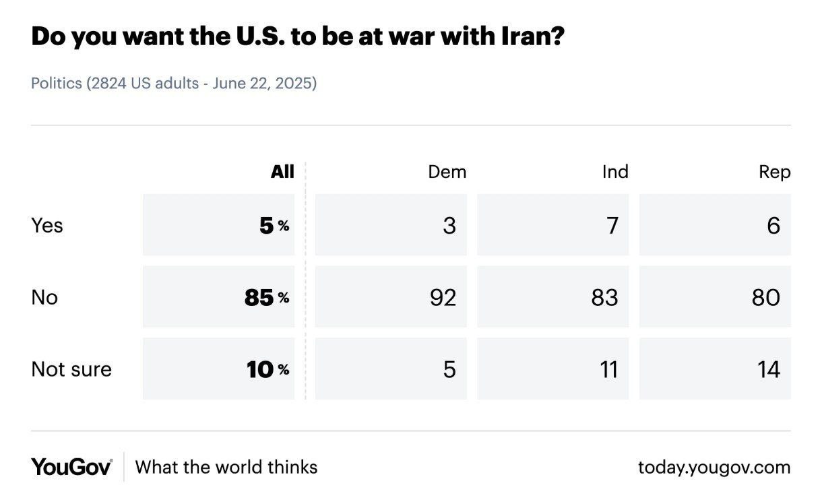
Task: Select the All column header
Action: coord(282,172)
